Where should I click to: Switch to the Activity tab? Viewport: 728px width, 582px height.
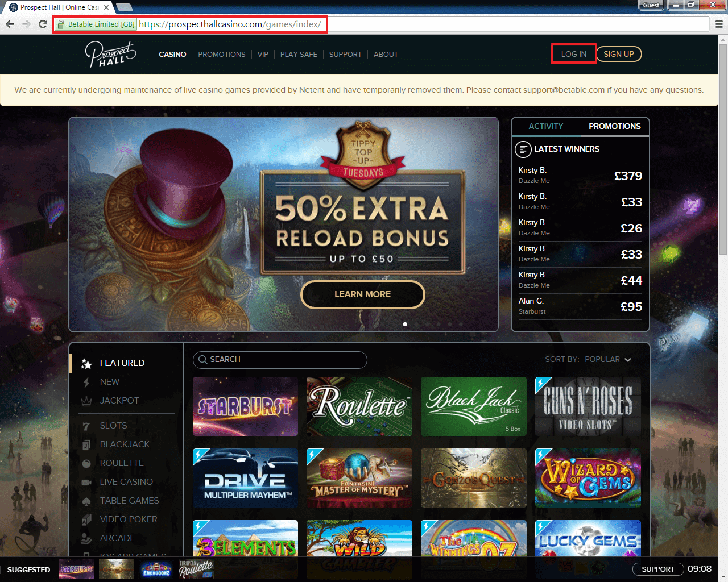pyautogui.click(x=546, y=126)
